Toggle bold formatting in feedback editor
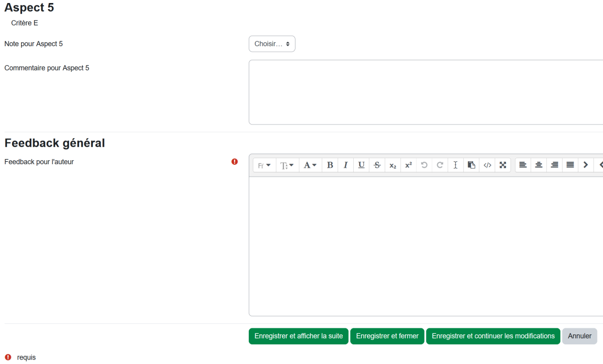This screenshot has height=364, width=603. pos(330,165)
